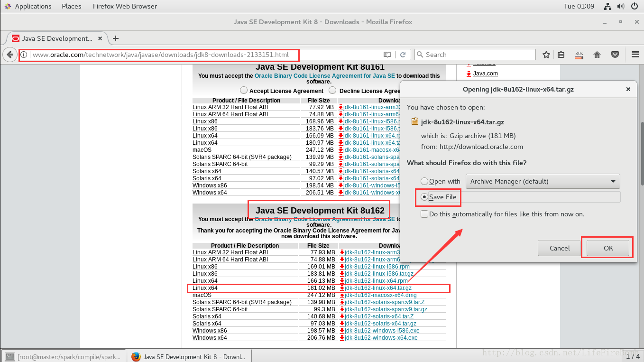Select Accept License Agreement radio for 8u161

pyautogui.click(x=244, y=90)
